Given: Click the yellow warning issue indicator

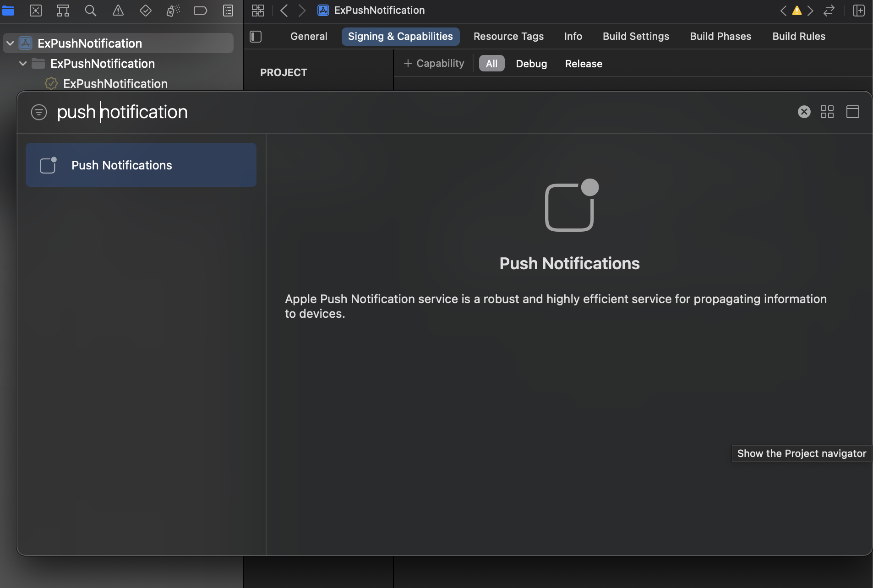Looking at the screenshot, I should tap(797, 11).
